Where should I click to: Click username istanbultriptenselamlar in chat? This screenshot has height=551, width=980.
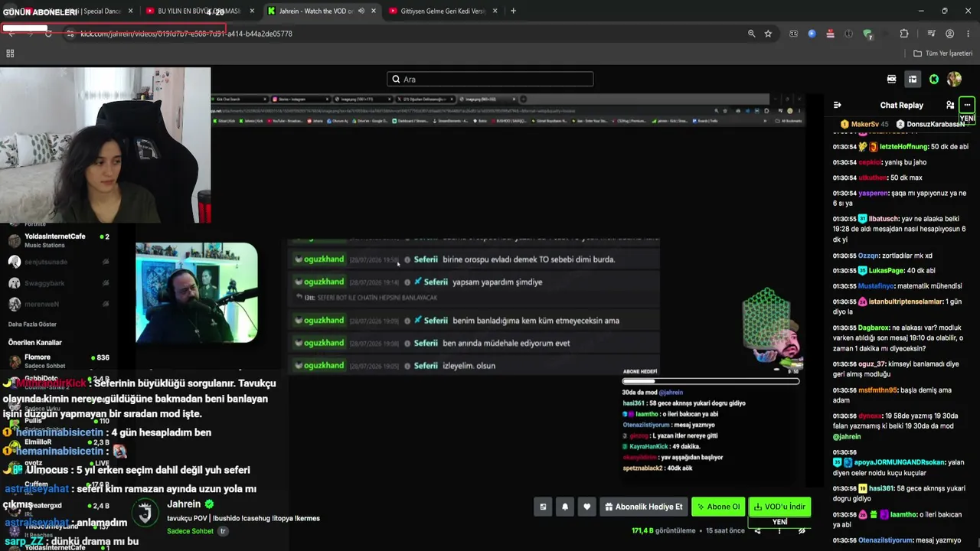(x=904, y=302)
